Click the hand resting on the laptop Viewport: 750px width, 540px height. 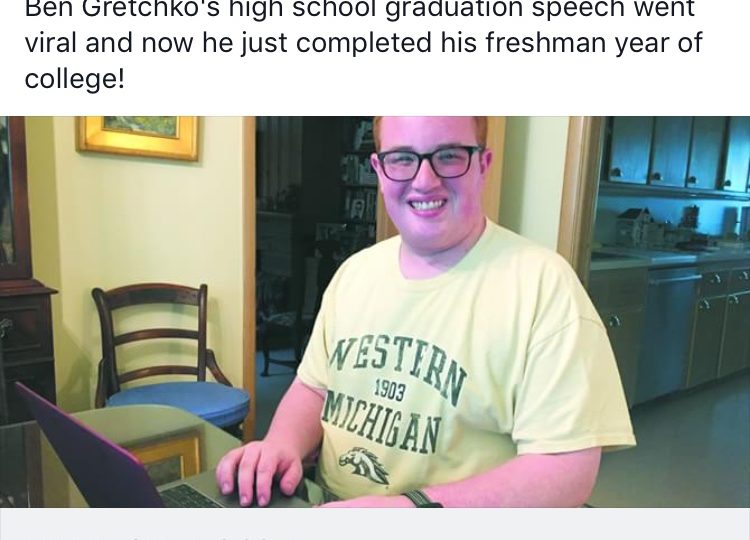click(262, 471)
